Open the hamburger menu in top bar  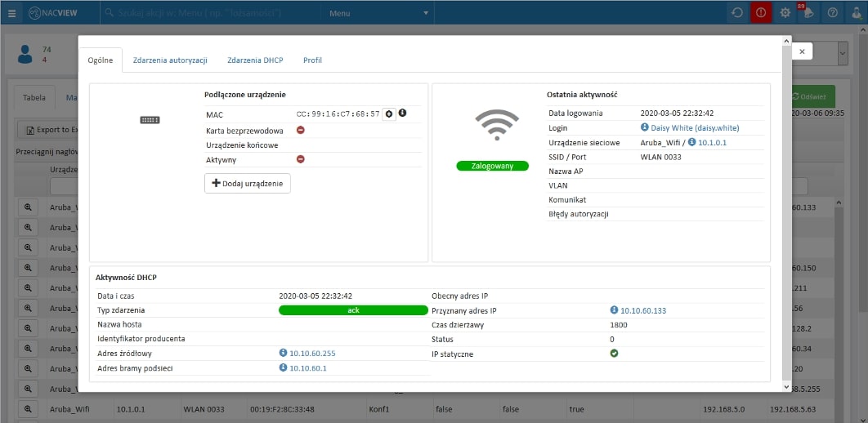tap(11, 13)
